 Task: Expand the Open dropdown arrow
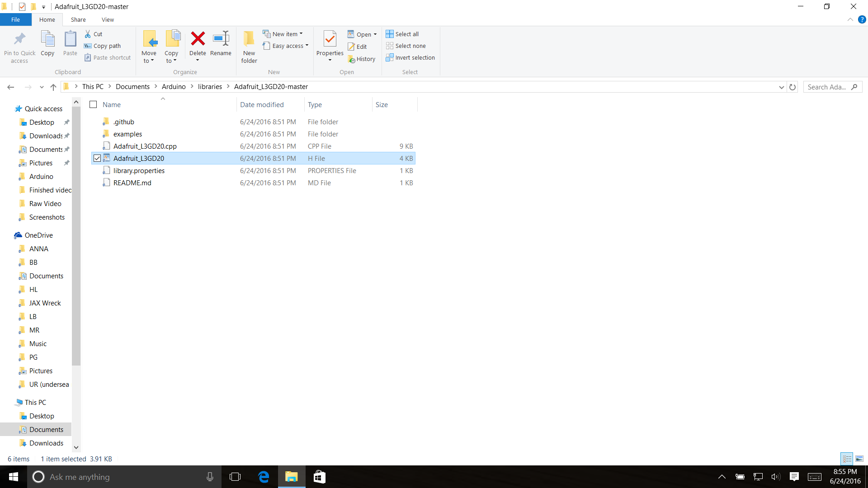point(375,34)
